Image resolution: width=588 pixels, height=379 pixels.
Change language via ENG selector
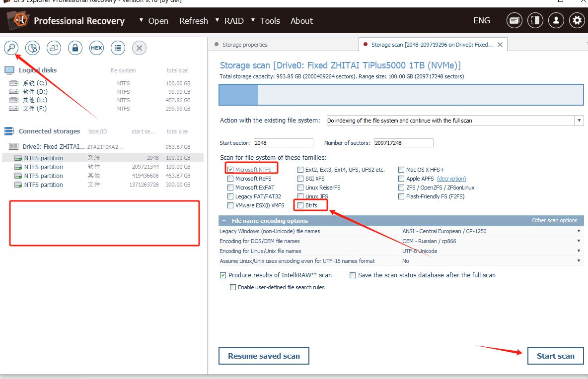[x=482, y=21]
